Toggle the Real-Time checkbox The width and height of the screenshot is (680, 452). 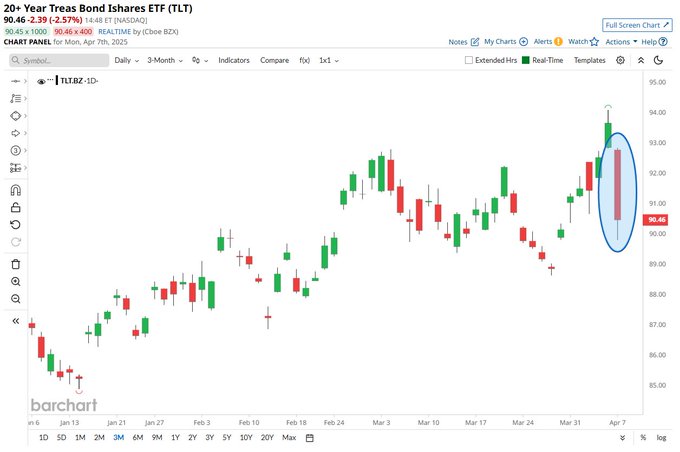(526, 60)
